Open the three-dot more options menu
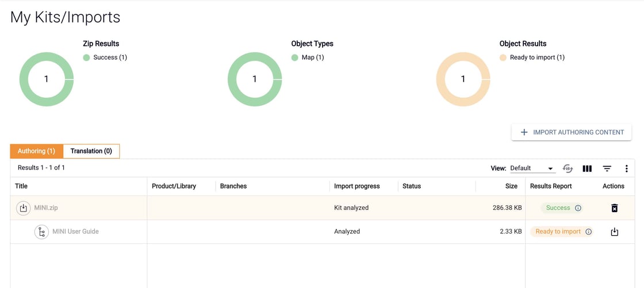The height and width of the screenshot is (288, 644). click(626, 168)
